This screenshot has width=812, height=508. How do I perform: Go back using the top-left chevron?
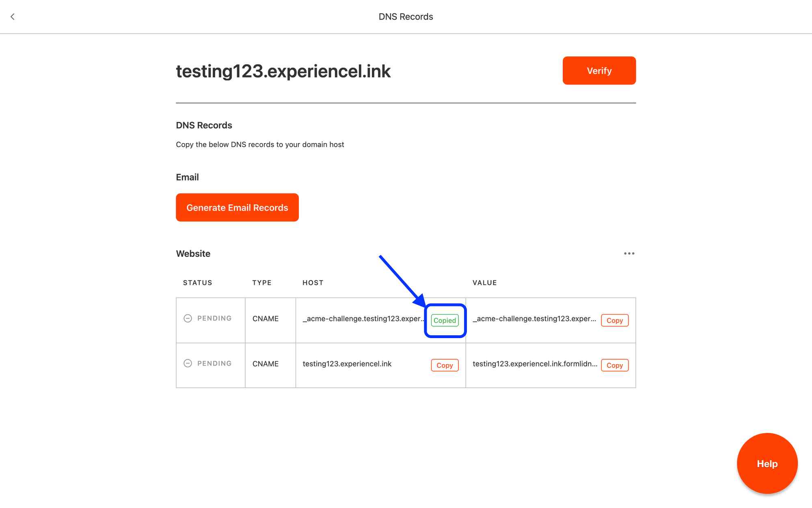coord(13,17)
